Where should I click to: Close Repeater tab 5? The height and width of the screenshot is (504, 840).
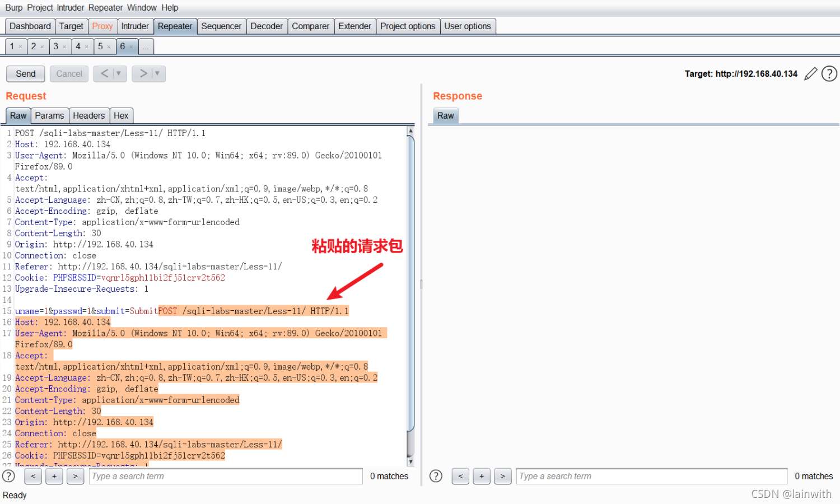[x=109, y=47]
